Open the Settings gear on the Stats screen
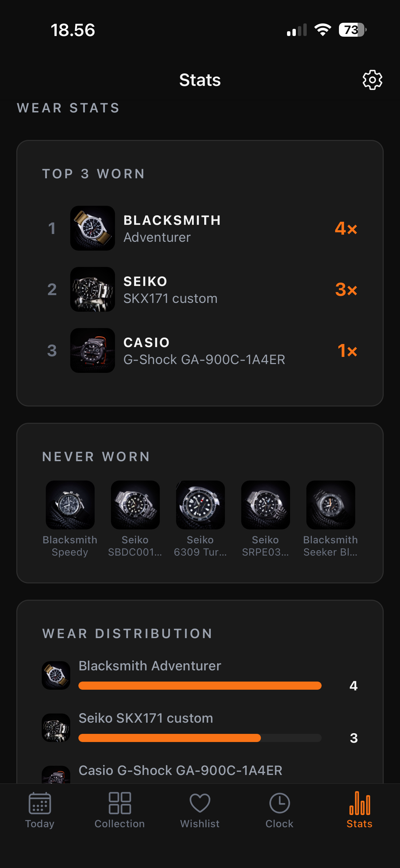 point(372,80)
